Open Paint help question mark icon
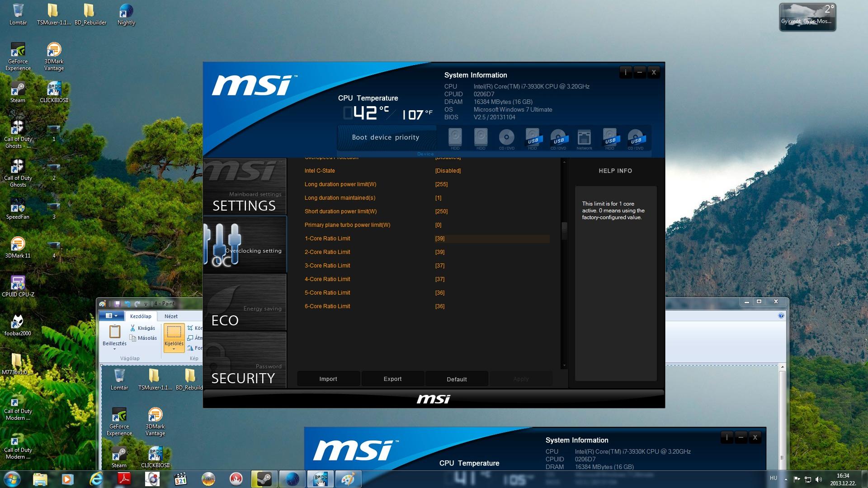The width and height of the screenshot is (868, 488). pyautogui.click(x=781, y=315)
